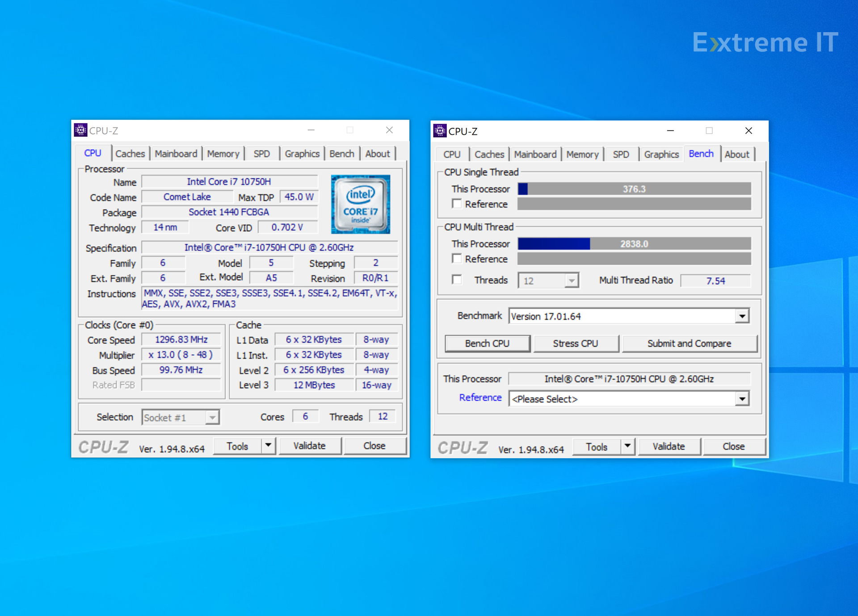Image resolution: width=858 pixels, height=616 pixels.
Task: Click the multi thread Reference empty bar
Action: point(634,259)
